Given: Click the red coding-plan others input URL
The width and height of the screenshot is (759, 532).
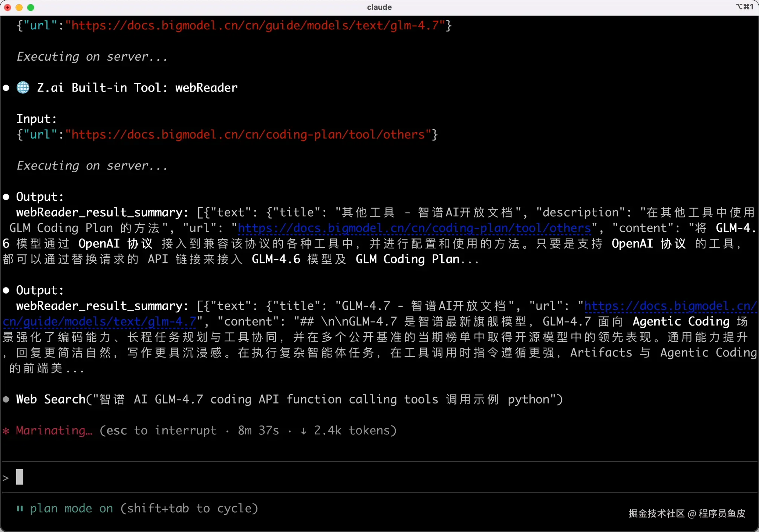Looking at the screenshot, I should tap(249, 135).
